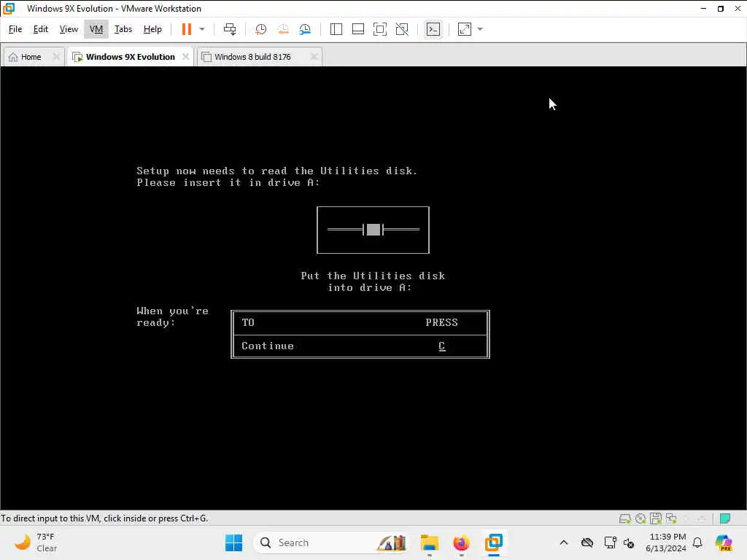The height and width of the screenshot is (560, 747).
Task: Expand the stretch guest dropdown arrow
Action: 480,29
